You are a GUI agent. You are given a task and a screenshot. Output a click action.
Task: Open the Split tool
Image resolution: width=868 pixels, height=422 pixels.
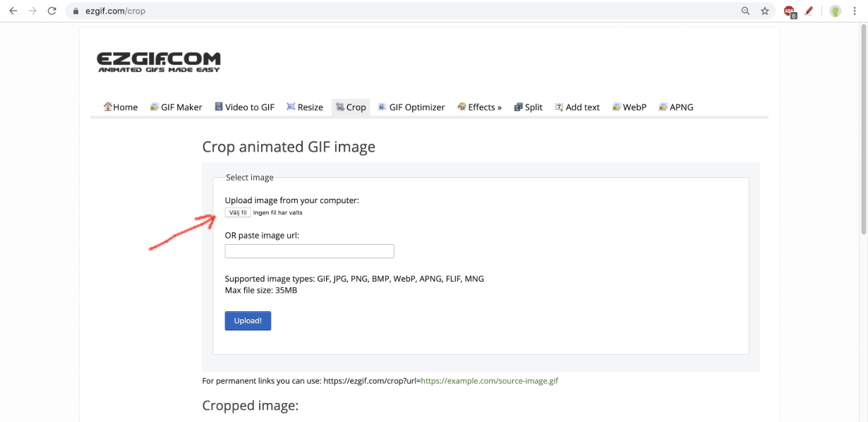point(529,107)
